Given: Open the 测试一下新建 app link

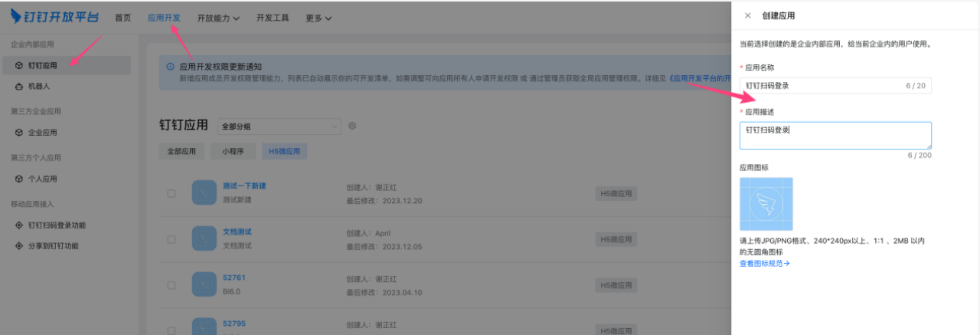Looking at the screenshot, I should (244, 186).
